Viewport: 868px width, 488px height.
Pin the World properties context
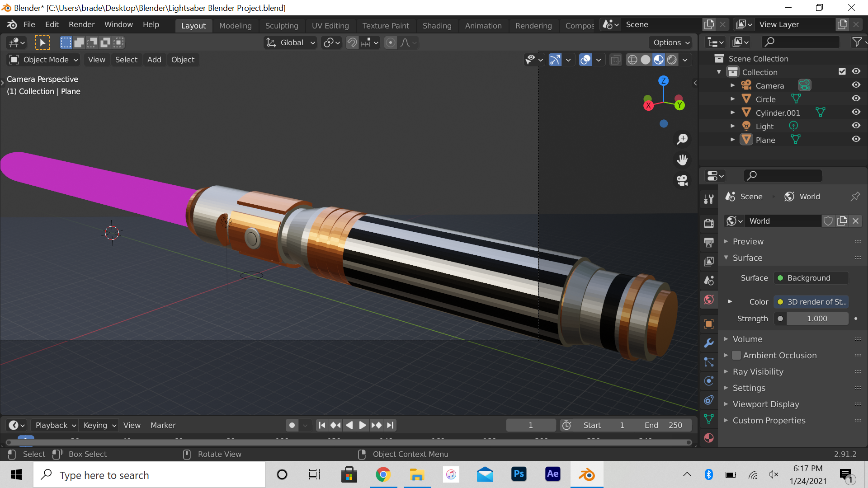[x=855, y=197]
